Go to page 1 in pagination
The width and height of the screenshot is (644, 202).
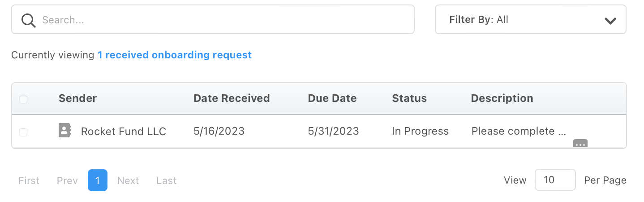[x=98, y=180]
